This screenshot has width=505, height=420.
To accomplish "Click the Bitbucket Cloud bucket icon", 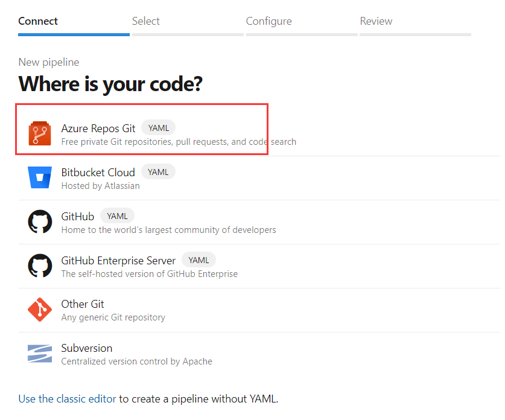I will pyautogui.click(x=40, y=177).
